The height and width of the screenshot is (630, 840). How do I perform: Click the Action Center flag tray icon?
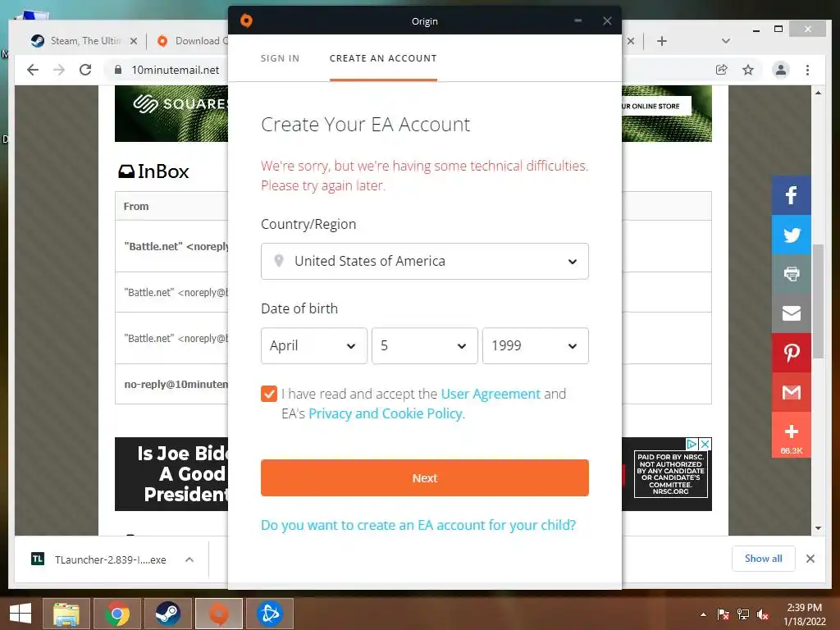coord(723,614)
